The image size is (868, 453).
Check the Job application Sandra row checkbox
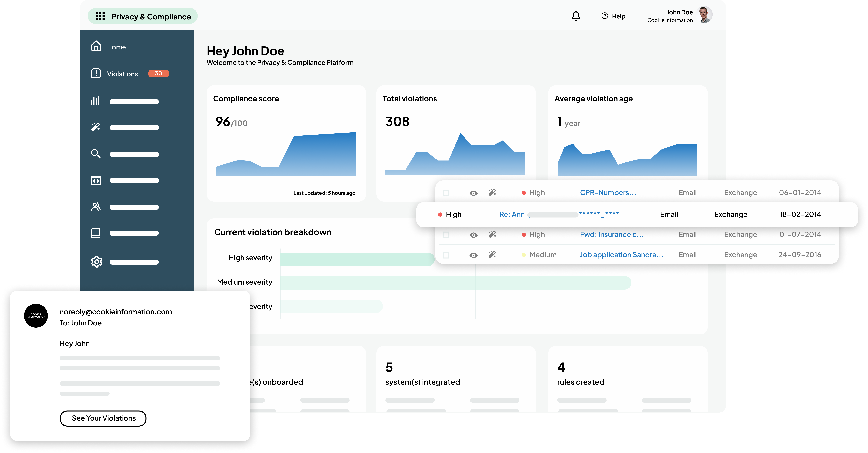point(446,255)
